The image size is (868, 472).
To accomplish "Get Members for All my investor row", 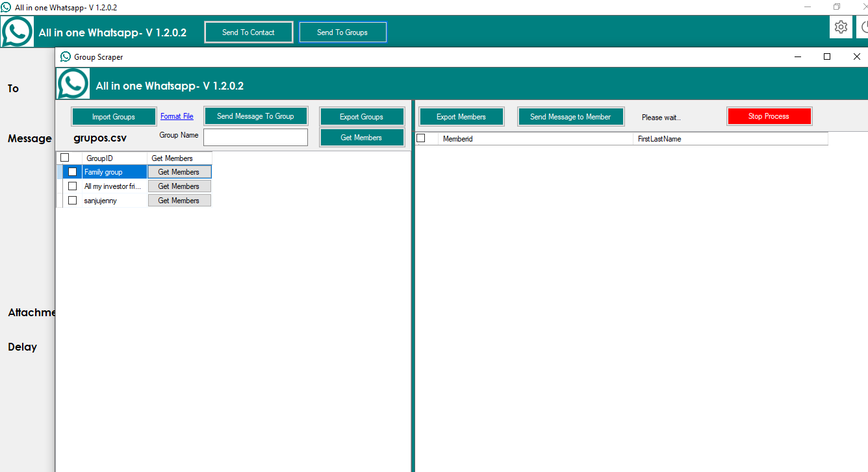I will click(179, 186).
